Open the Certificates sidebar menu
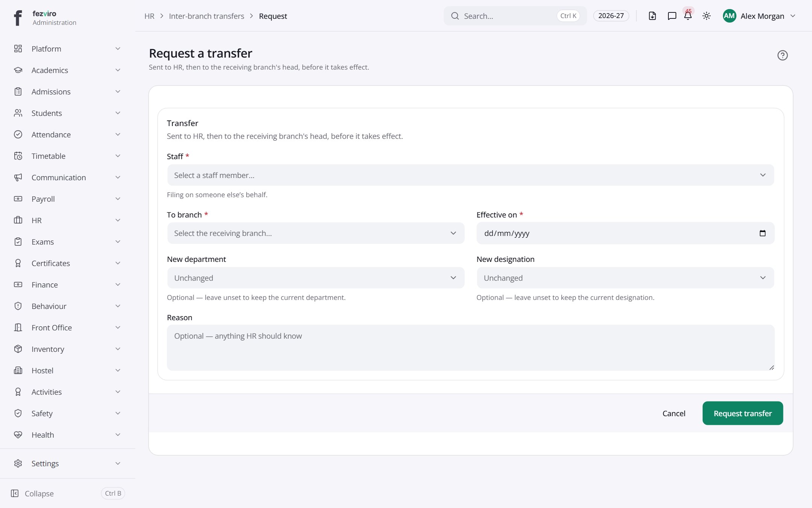Viewport: 812px width, 508px height. point(68,263)
